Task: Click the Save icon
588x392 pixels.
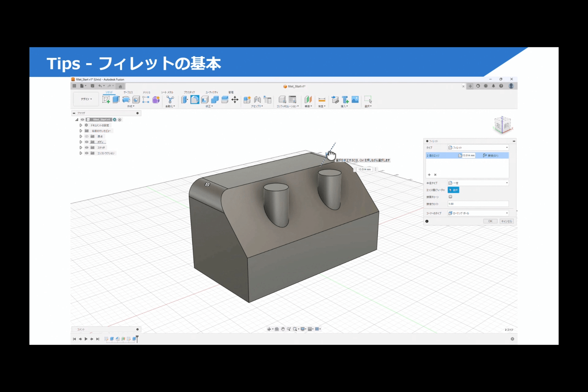Action: point(92,86)
